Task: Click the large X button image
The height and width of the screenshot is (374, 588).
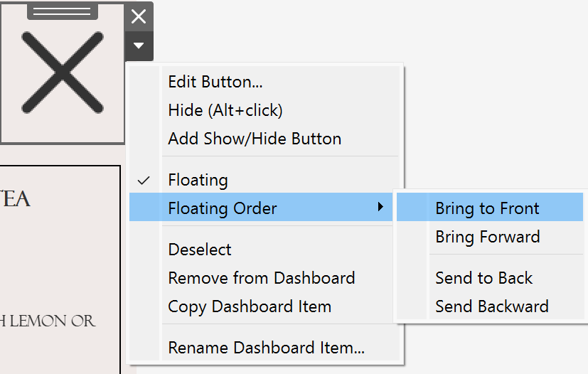Action: 62,73
